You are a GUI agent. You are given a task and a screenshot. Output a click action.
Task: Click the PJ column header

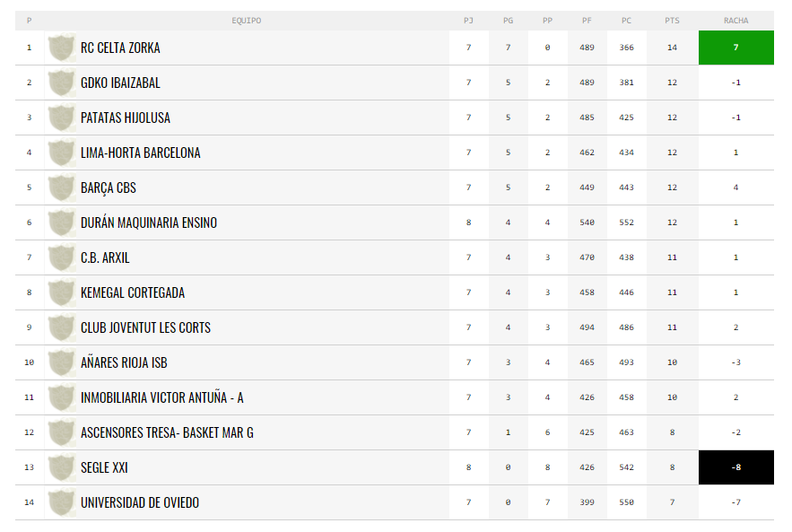(468, 21)
